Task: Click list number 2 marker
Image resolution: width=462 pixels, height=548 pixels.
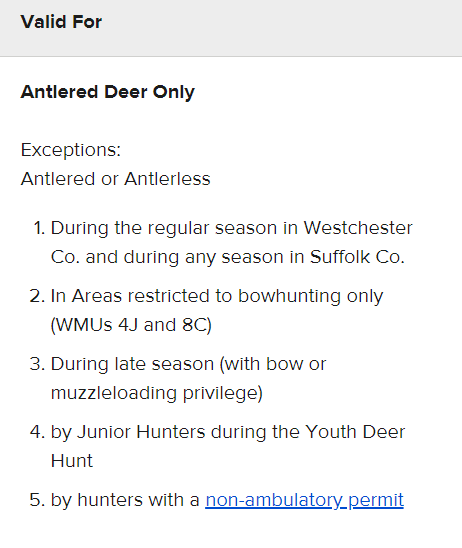Action: 38,296
